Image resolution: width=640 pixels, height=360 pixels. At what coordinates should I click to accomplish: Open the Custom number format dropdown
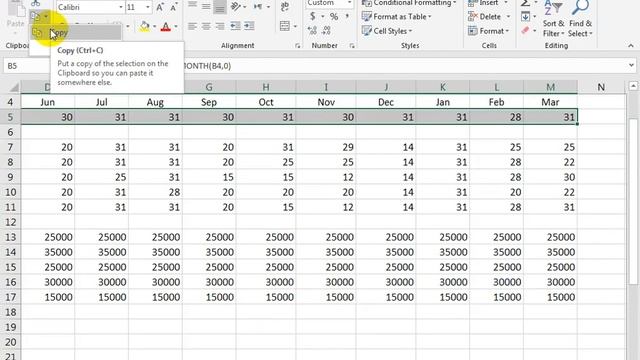coord(349,3)
